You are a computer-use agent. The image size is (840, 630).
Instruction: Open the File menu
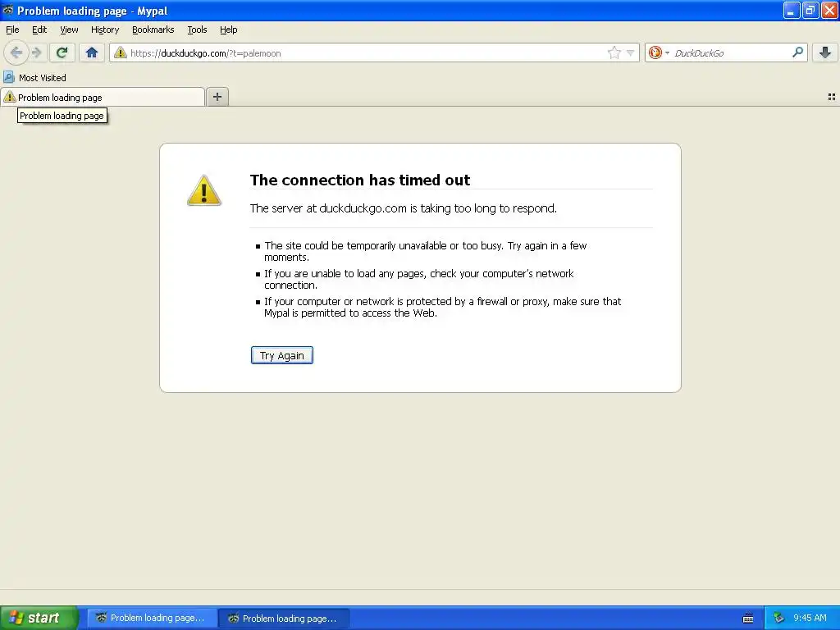click(12, 30)
